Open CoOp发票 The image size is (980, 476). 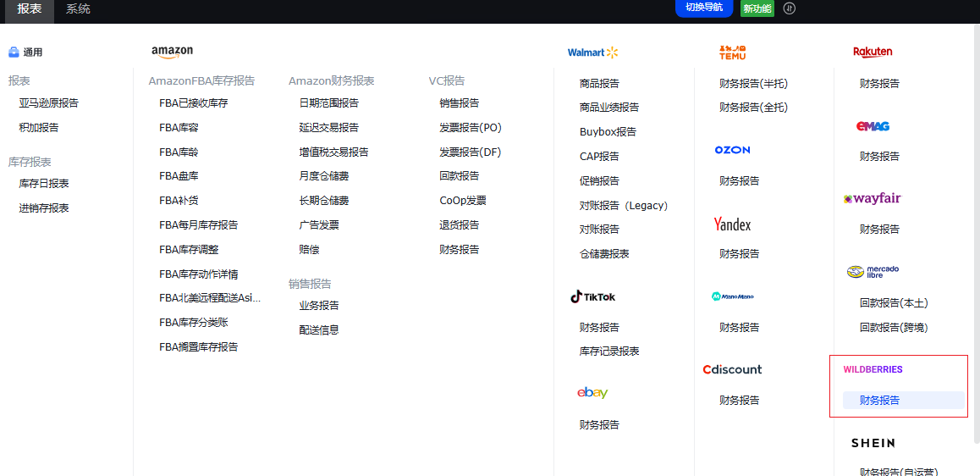pyautogui.click(x=463, y=201)
